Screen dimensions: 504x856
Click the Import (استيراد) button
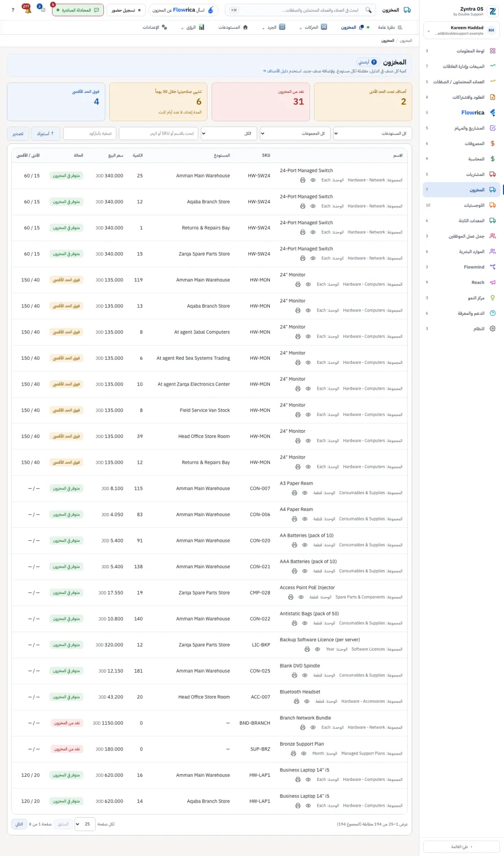pos(45,133)
